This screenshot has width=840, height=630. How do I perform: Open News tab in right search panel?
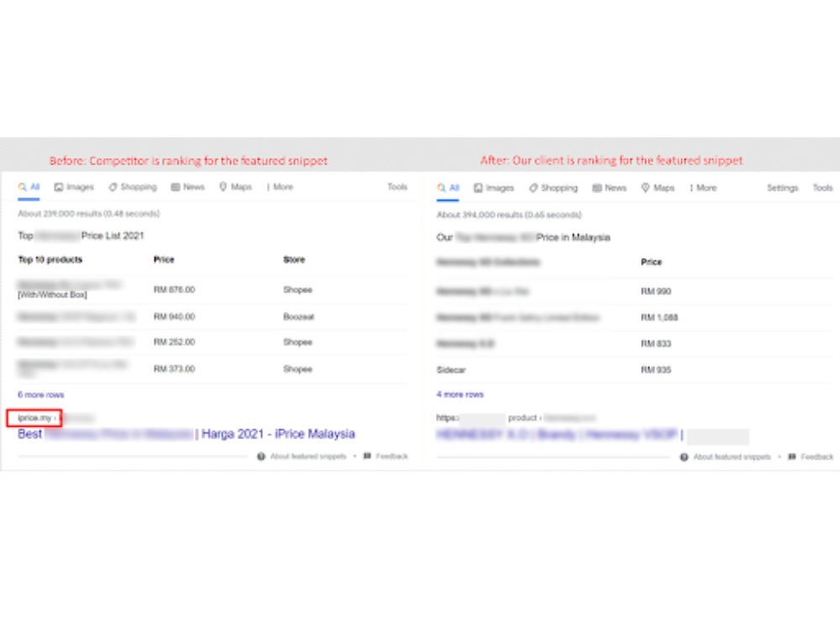[x=609, y=188]
